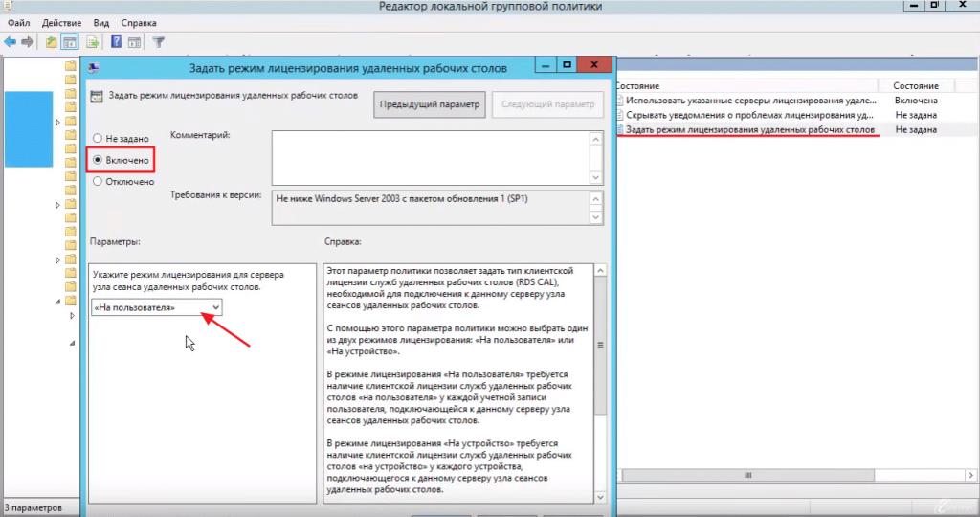Screen dimensions: 980x517
Task: Maximize the policy setting dialog
Action: (x=567, y=65)
